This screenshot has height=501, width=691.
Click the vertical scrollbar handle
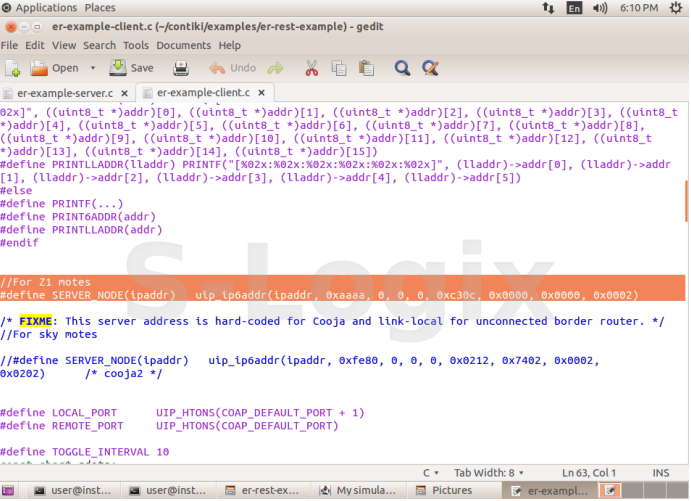[x=687, y=201]
